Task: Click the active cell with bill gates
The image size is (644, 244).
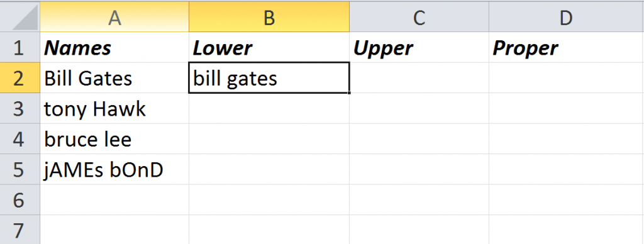Action: [x=269, y=78]
